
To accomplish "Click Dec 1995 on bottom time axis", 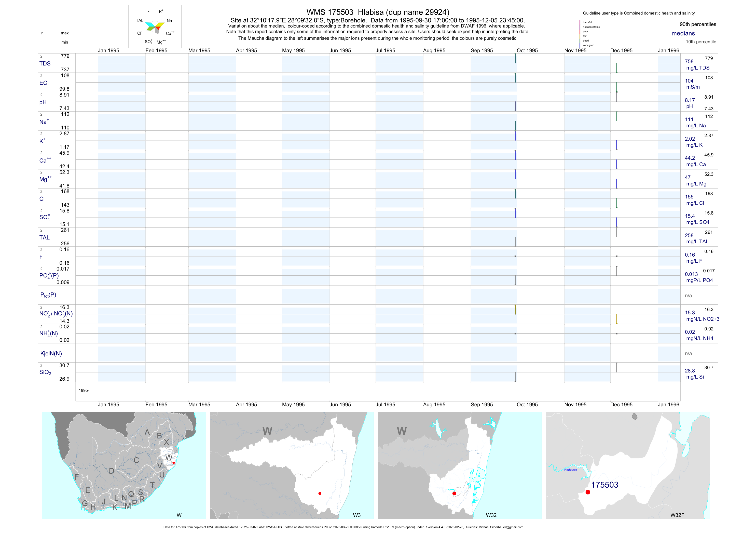I will click(x=621, y=405).
